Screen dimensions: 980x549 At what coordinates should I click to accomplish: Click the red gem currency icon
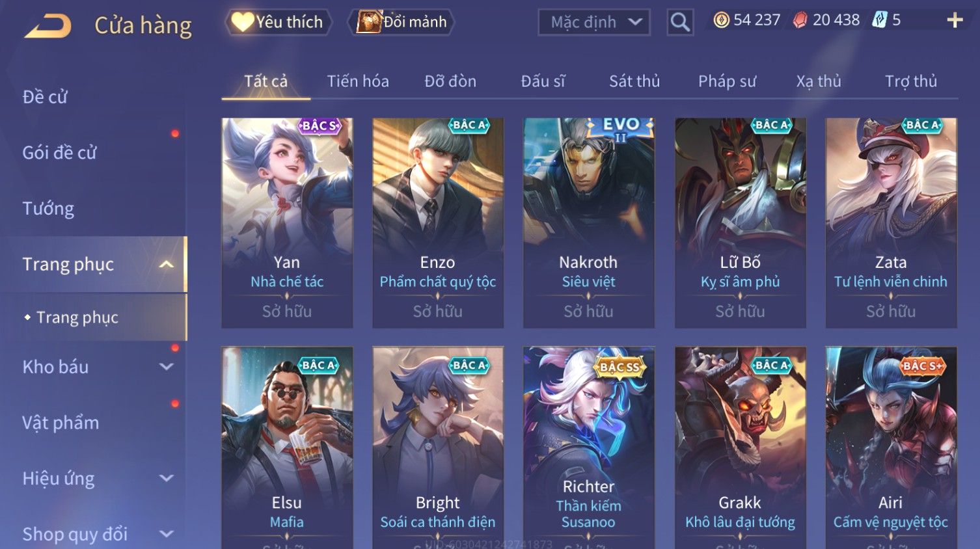(x=800, y=20)
